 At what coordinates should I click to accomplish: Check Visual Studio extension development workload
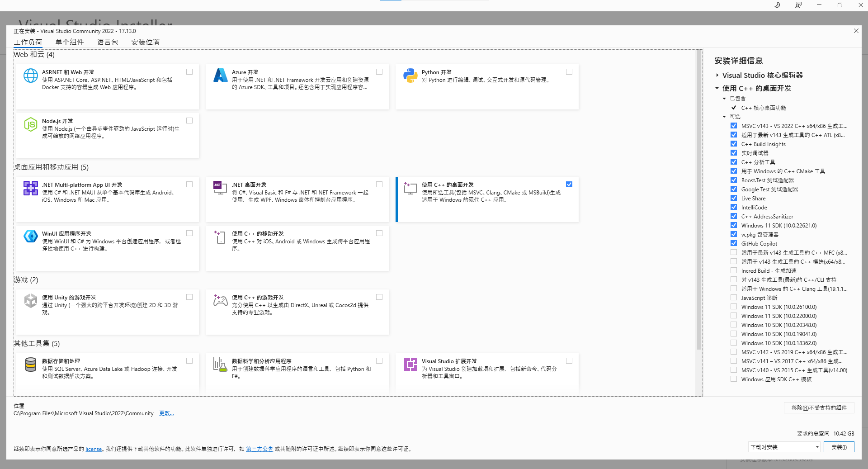tap(569, 361)
